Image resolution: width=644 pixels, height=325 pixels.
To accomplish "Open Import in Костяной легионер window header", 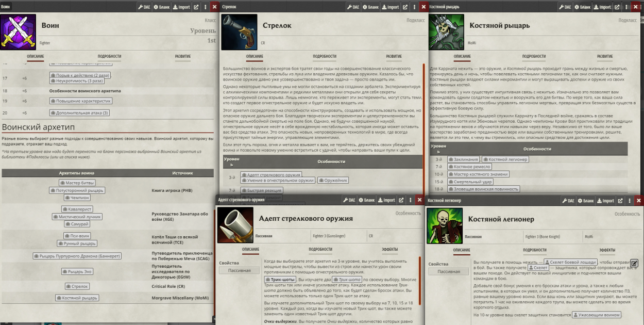I will (x=605, y=200).
